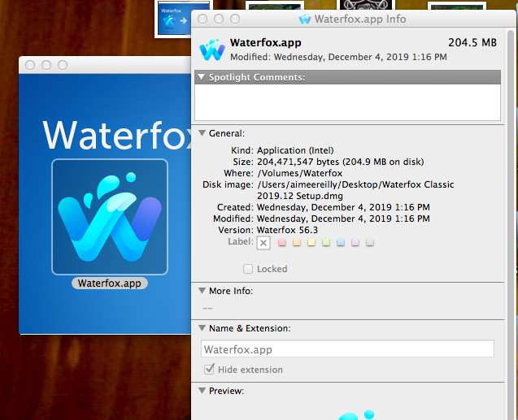This screenshot has height=420, width=518.
Task: Apply the blue label color
Action: [x=341, y=243]
